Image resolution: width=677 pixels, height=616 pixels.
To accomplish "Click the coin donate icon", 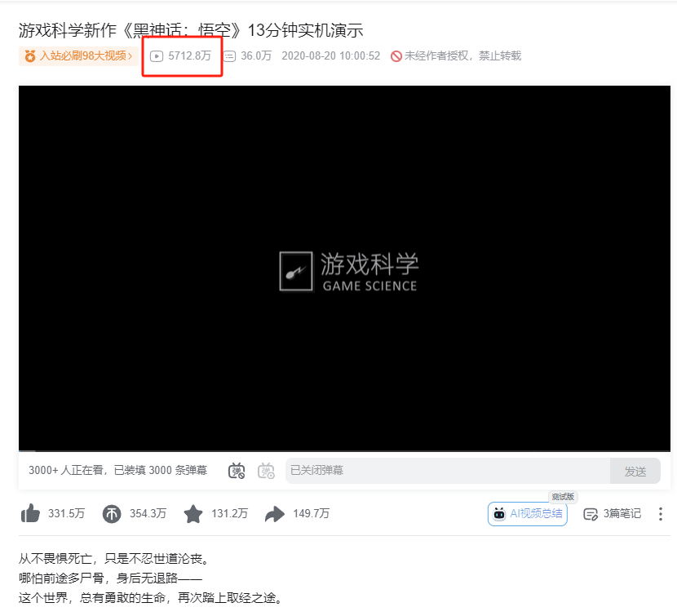I will coord(112,514).
